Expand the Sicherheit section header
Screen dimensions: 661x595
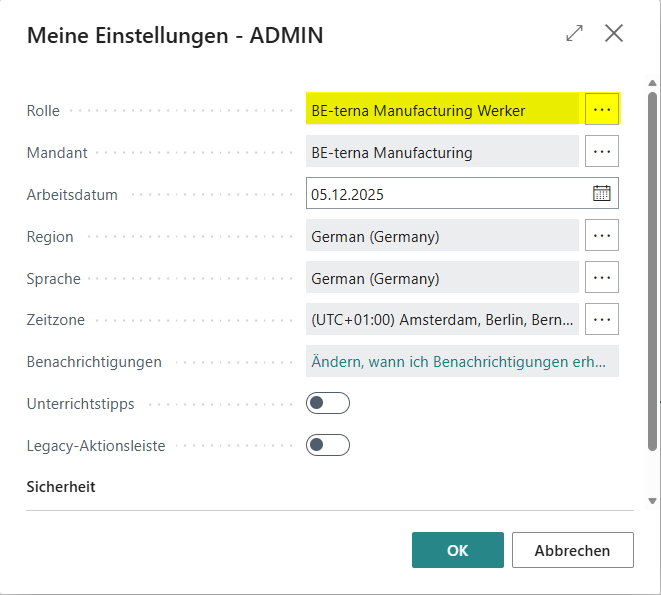(x=61, y=487)
